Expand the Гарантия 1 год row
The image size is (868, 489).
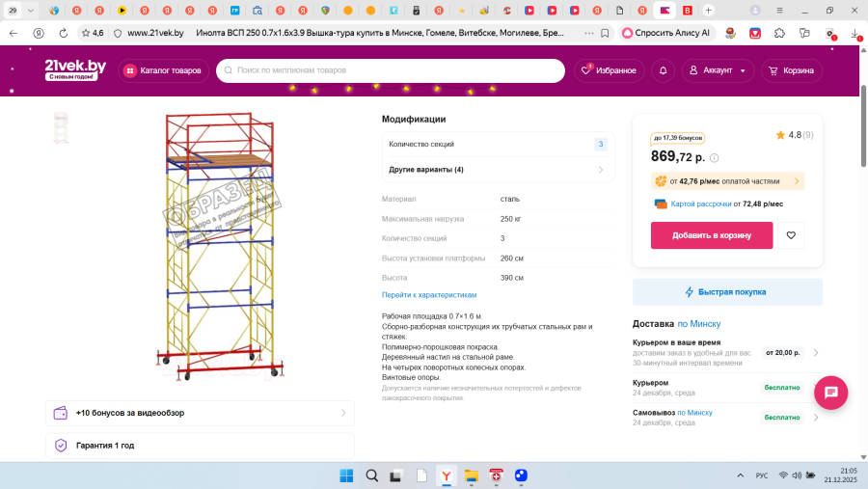[x=200, y=446]
